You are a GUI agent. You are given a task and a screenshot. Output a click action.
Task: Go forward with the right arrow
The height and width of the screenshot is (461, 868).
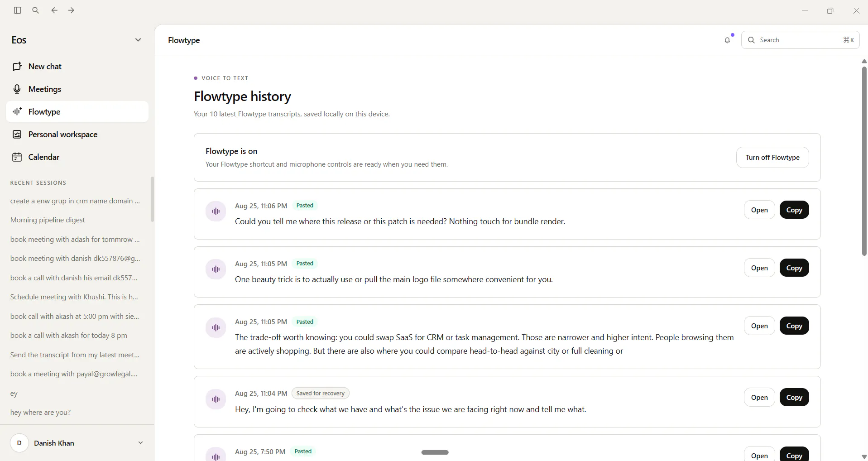coord(71,10)
